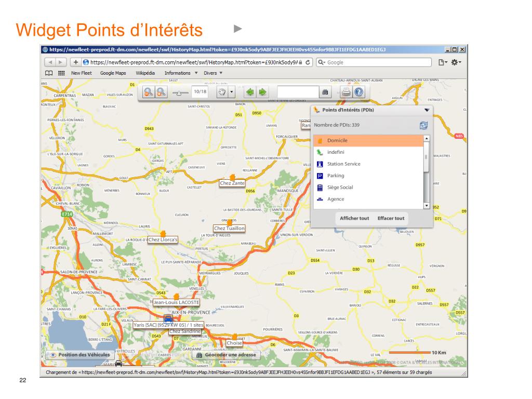This screenshot has height=399, width=532.
Task: Click the Afficher tout button
Action: tap(354, 218)
